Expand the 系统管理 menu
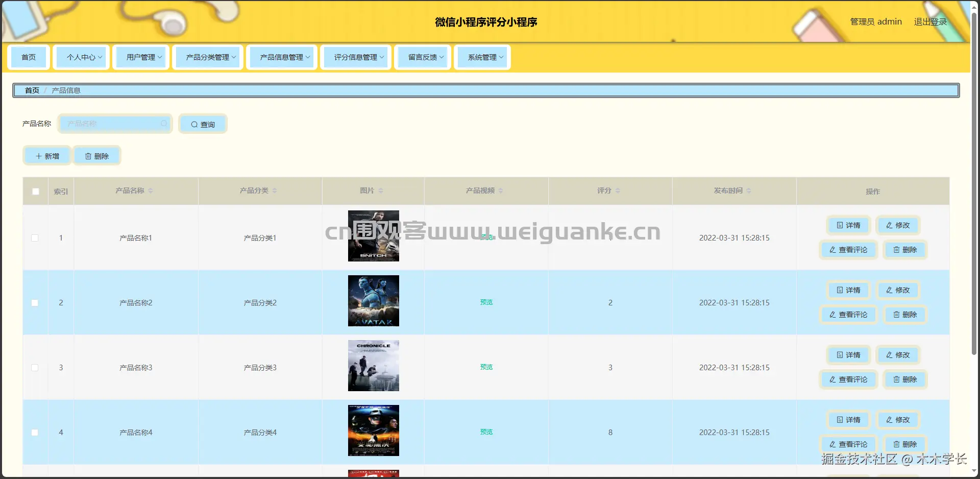 click(x=482, y=57)
